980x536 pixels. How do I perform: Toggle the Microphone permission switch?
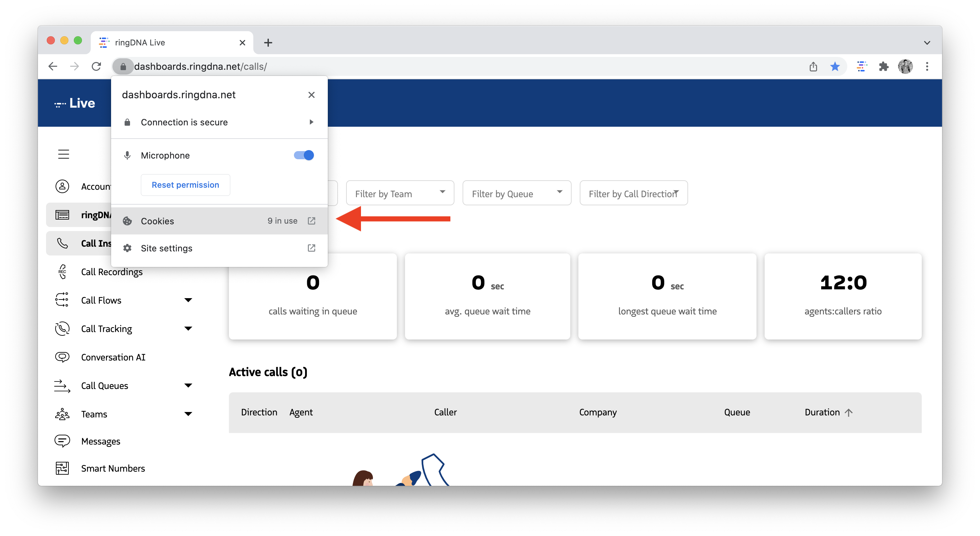[304, 155]
